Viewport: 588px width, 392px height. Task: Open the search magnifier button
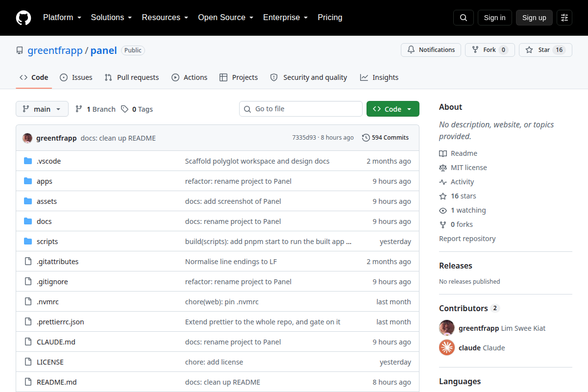464,18
